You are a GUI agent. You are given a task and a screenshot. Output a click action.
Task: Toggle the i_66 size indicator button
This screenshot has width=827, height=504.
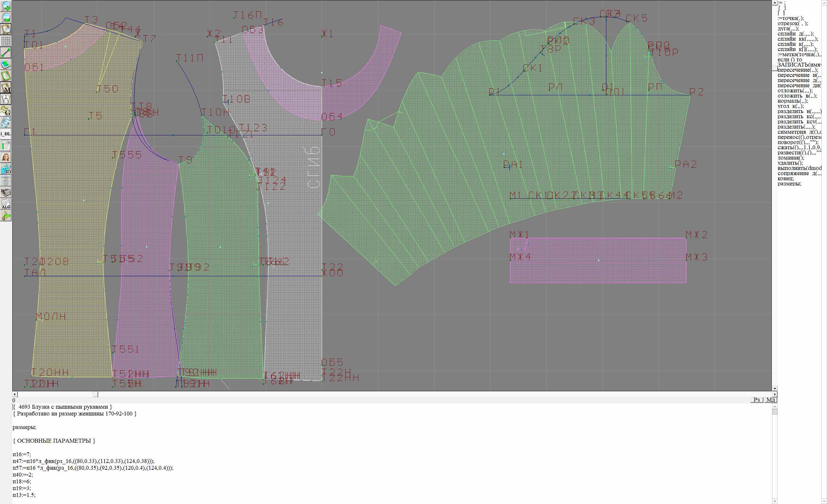point(6,134)
